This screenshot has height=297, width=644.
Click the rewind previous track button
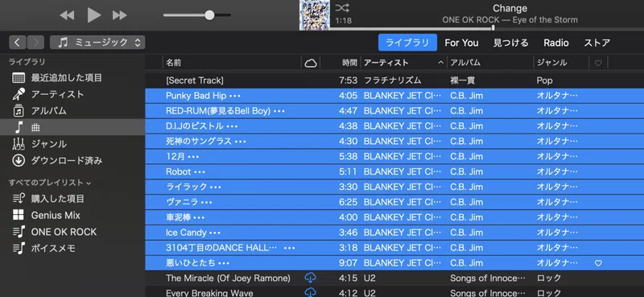(x=67, y=15)
